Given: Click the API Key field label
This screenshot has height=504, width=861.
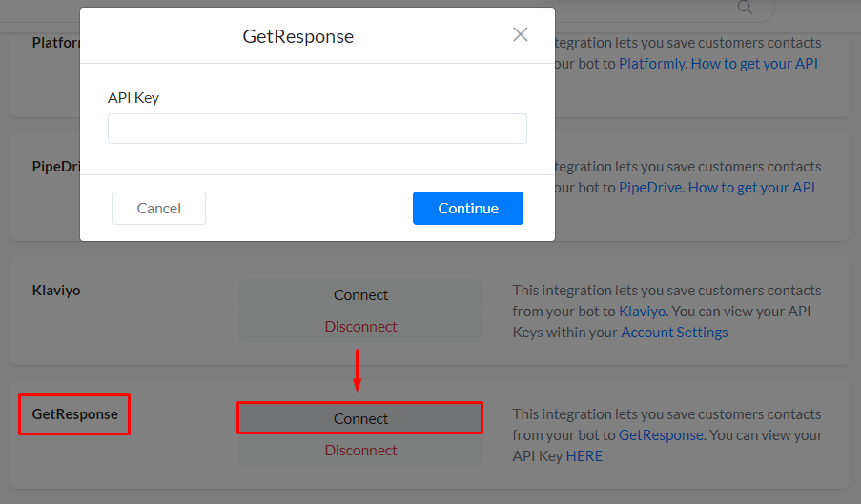Looking at the screenshot, I should 133,98.
